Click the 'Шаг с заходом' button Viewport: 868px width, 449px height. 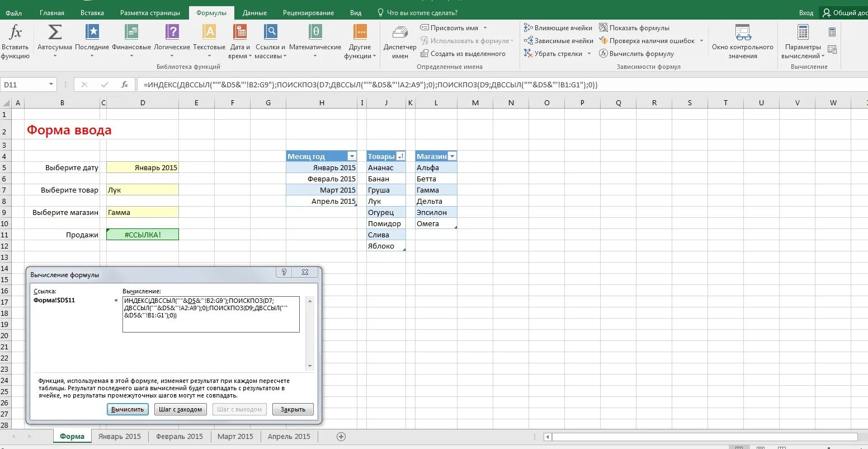click(x=180, y=409)
